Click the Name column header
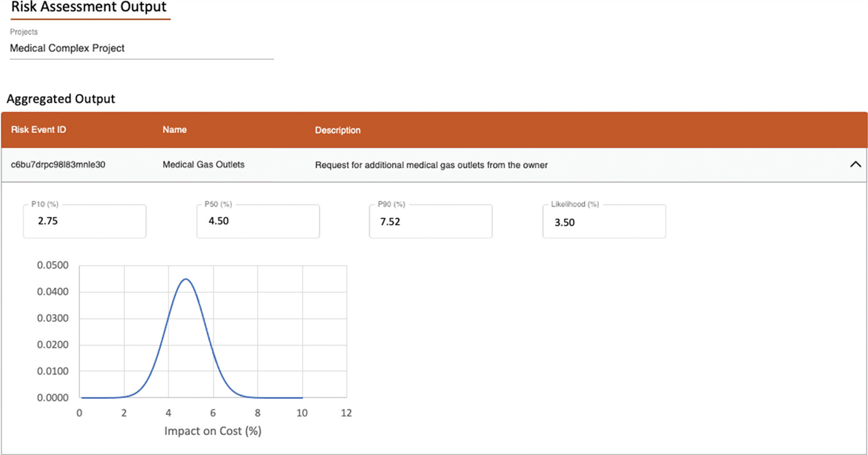 click(x=174, y=130)
